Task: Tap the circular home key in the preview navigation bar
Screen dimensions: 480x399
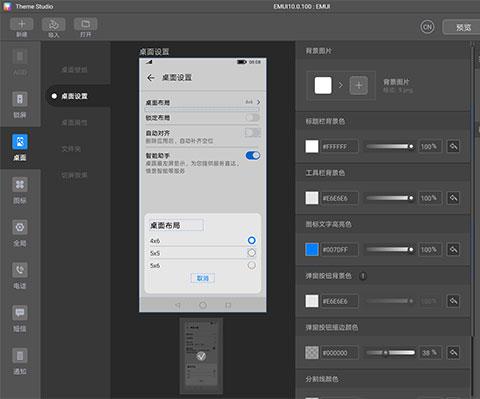Action: [203, 305]
